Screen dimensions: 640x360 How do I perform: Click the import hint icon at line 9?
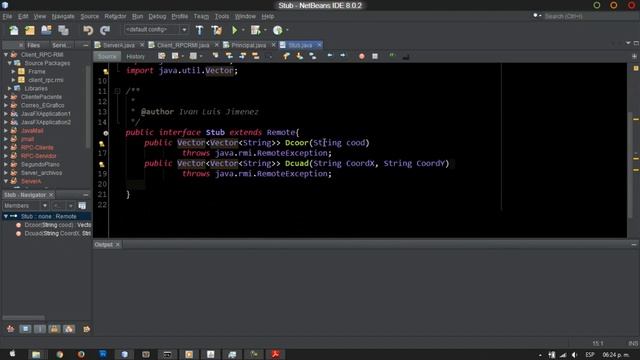coord(106,71)
